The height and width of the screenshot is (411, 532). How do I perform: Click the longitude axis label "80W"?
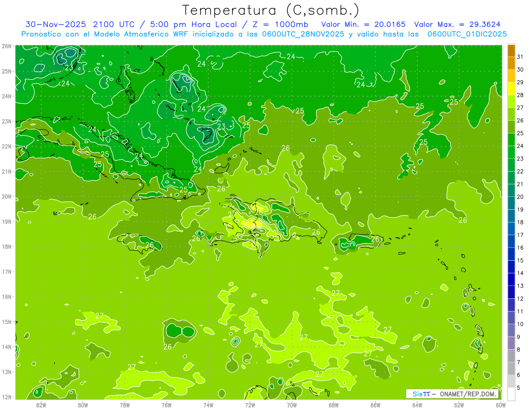pyautogui.click(x=83, y=405)
